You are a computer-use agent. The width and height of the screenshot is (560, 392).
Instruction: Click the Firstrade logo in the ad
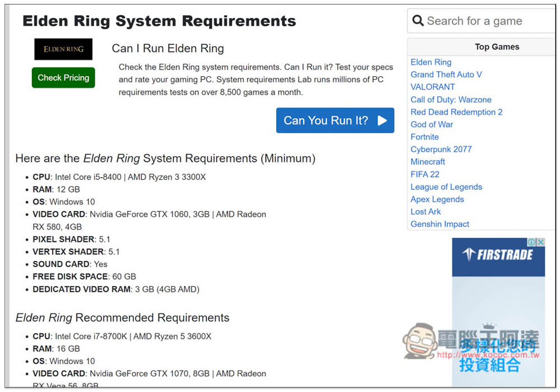click(x=498, y=255)
